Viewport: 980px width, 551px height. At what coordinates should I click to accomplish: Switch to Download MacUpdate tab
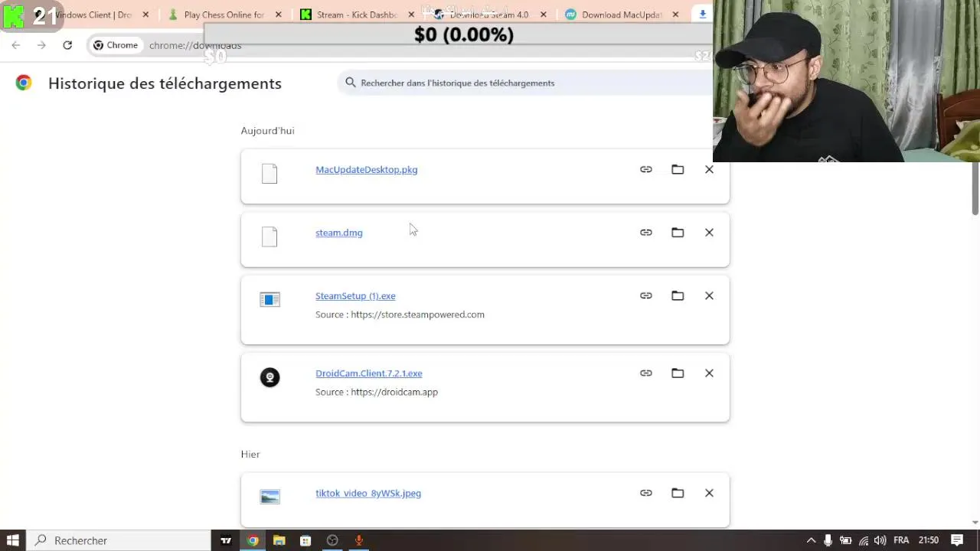coord(622,15)
